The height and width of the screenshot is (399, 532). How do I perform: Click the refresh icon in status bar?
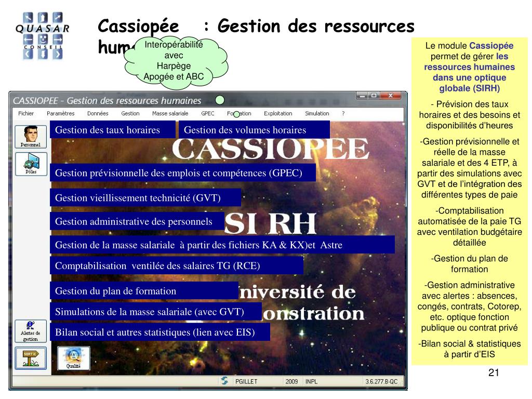tap(224, 381)
